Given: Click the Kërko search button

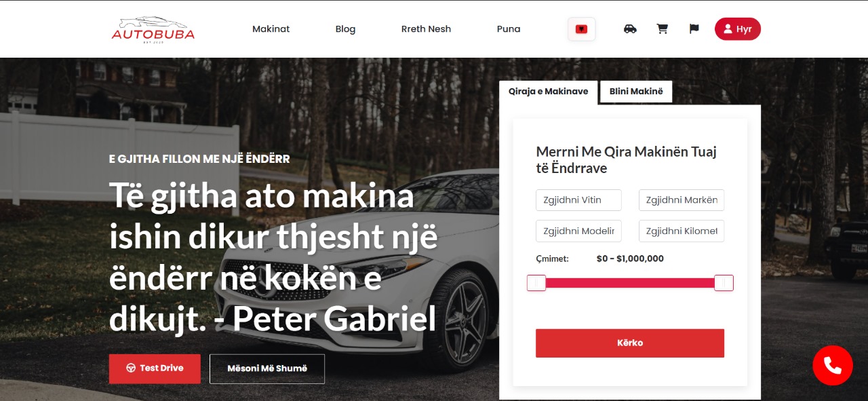Looking at the screenshot, I should click(630, 343).
